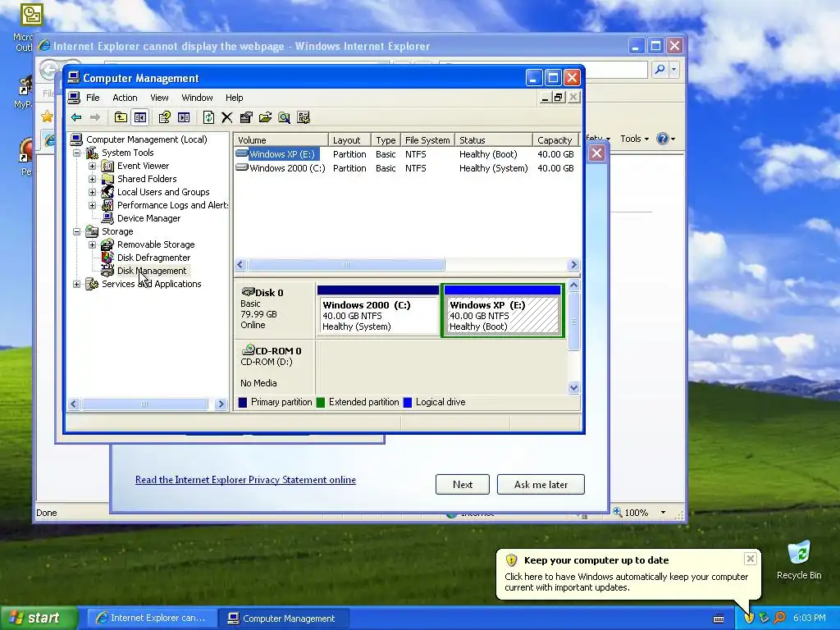This screenshot has width=840, height=630.
Task: Select the Windows XP (E:) volume drive icon
Action: [x=242, y=153]
